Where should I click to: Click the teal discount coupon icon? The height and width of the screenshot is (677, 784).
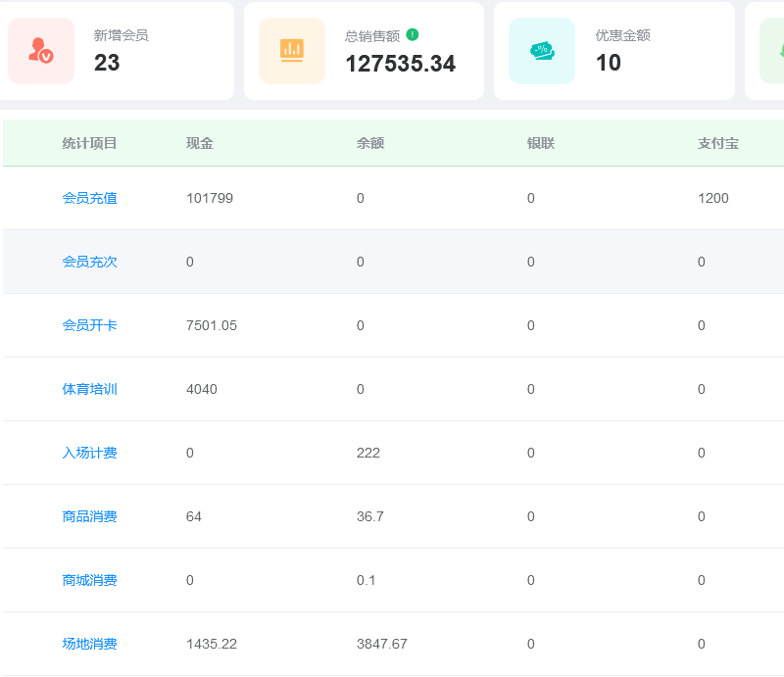(541, 51)
